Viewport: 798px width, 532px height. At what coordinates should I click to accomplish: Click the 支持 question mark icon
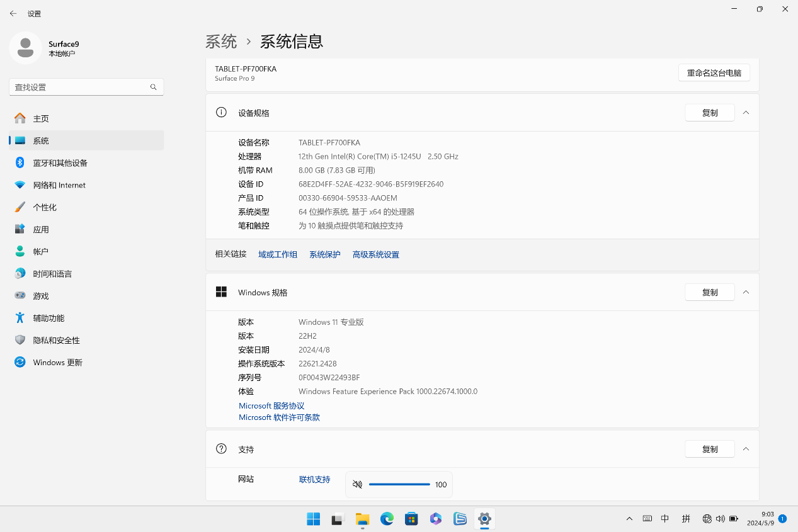point(221,449)
